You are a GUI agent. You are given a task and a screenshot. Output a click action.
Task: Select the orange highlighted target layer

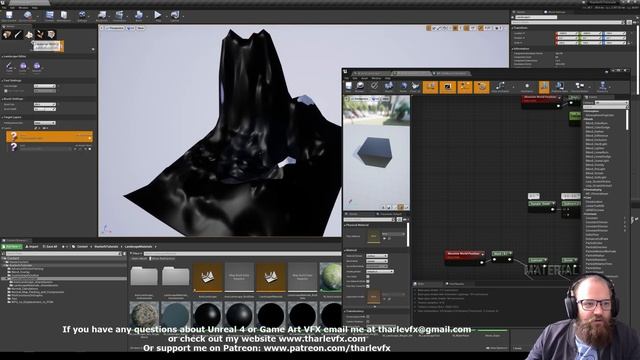[x=49, y=136]
